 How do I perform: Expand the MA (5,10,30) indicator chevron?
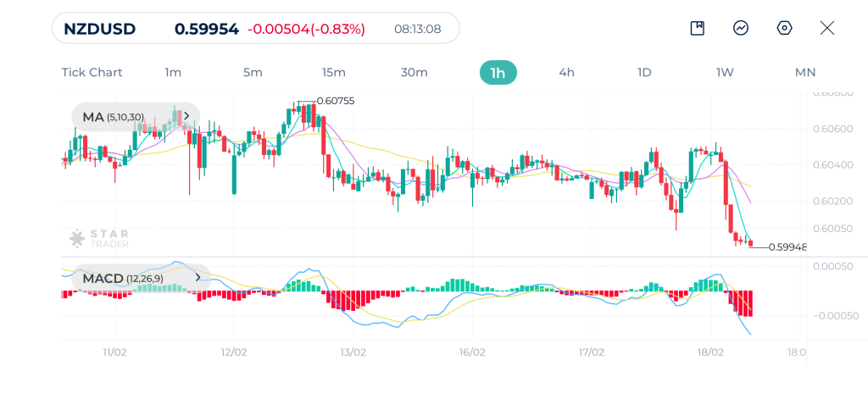point(186,116)
